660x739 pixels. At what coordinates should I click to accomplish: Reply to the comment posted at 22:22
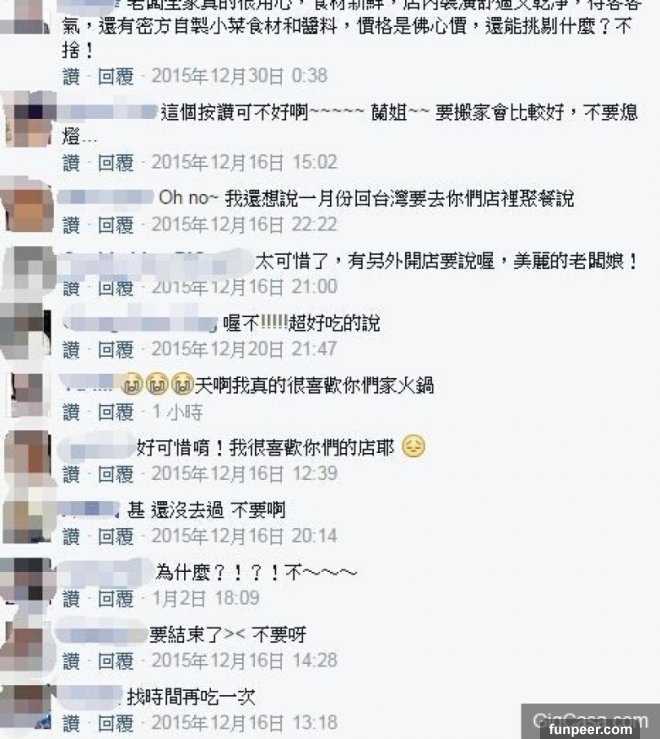116,225
